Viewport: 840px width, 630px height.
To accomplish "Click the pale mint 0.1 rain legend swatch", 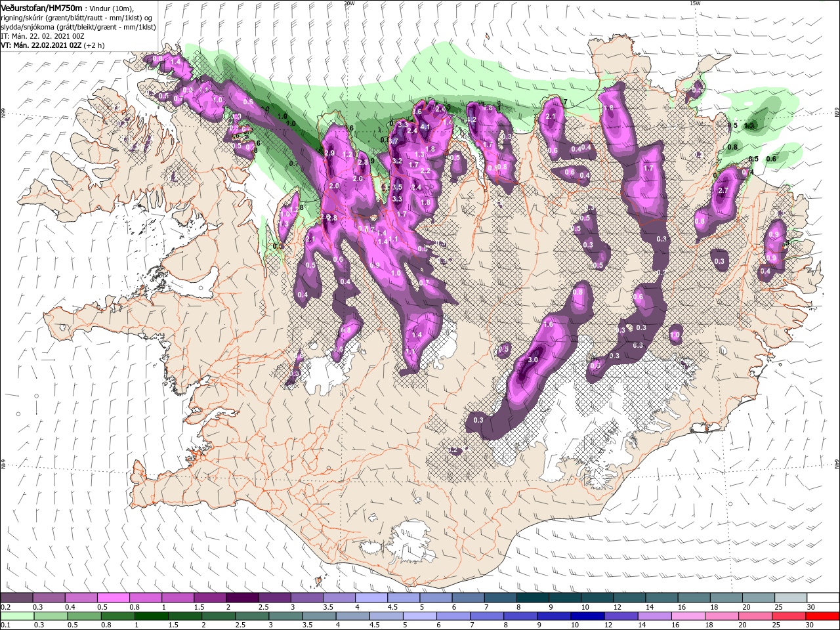I will coord(16,616).
